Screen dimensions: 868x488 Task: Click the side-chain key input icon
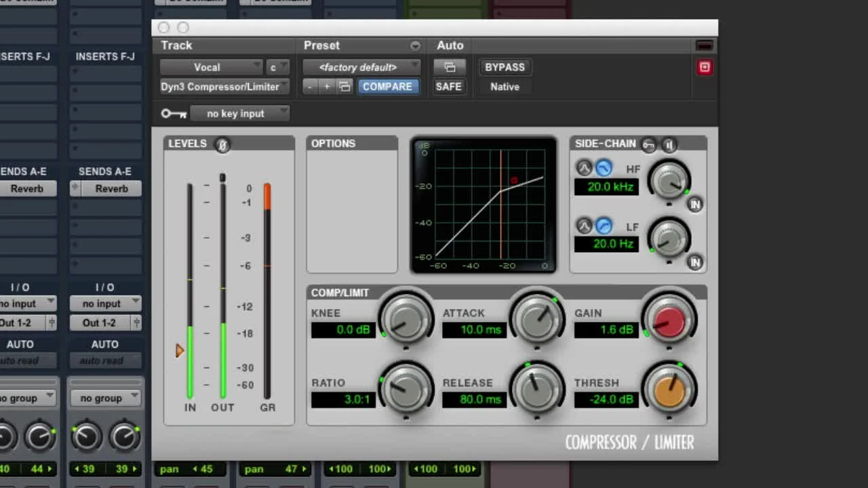tap(648, 144)
